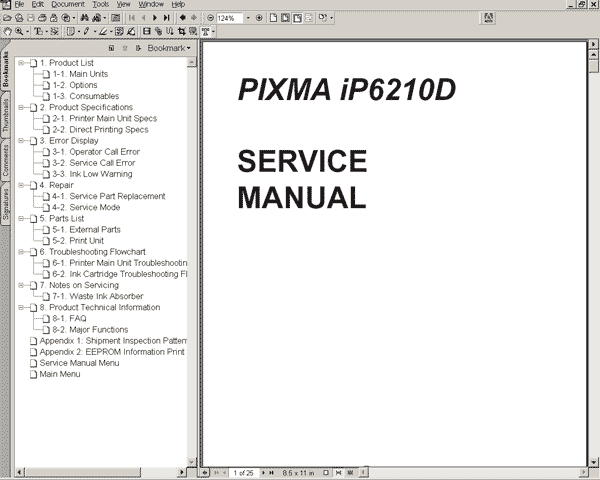Image resolution: width=600 pixels, height=480 pixels.
Task: Open bookmark Appendix 2: EEPROM Information Print
Action: point(112,352)
